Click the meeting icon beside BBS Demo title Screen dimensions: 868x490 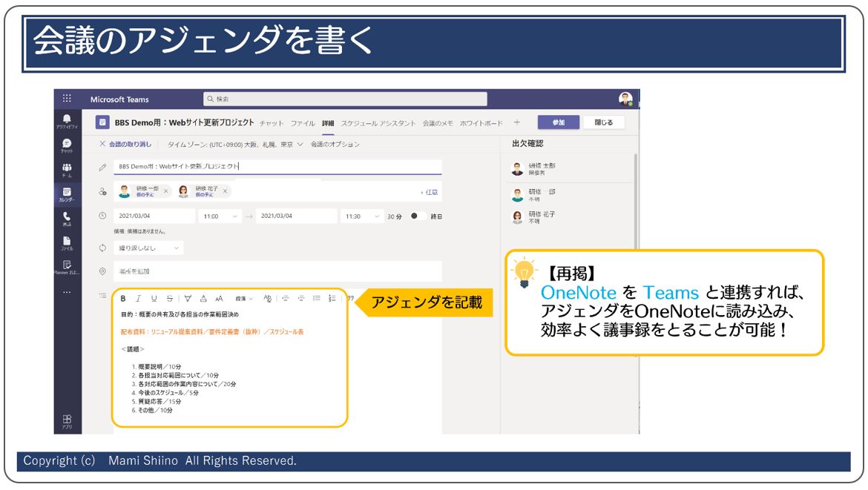pyautogui.click(x=102, y=122)
